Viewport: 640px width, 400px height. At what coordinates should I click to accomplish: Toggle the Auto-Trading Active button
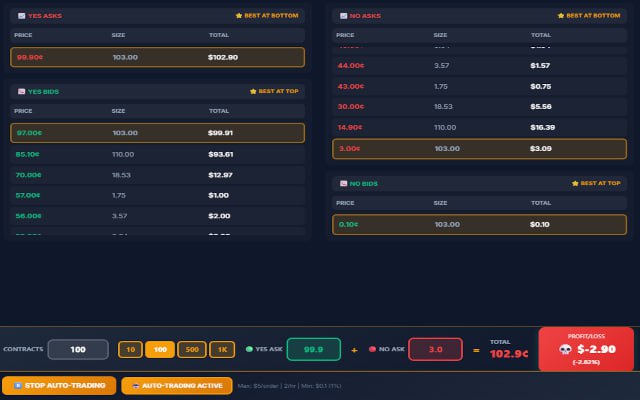tap(176, 385)
